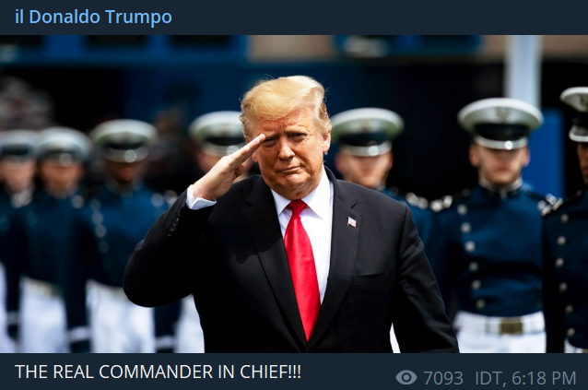Click the dark header bar beside channel name
588x390 pixels.
(379, 18)
